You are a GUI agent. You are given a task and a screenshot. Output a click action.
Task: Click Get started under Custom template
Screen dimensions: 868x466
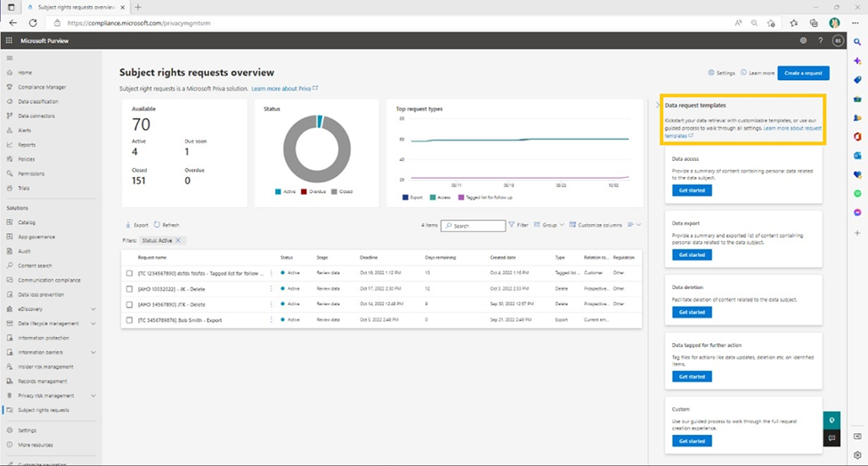coord(692,441)
